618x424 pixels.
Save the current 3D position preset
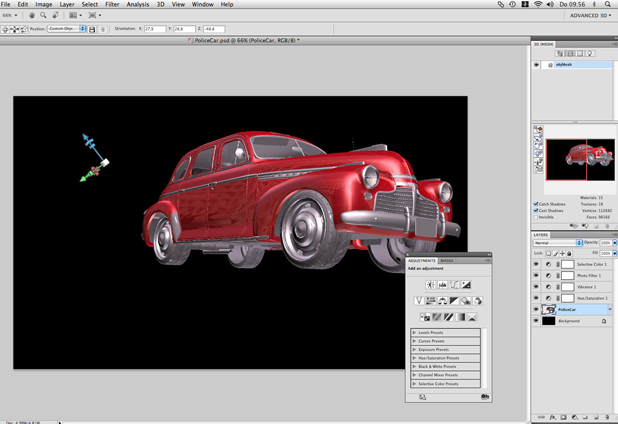[x=92, y=29]
